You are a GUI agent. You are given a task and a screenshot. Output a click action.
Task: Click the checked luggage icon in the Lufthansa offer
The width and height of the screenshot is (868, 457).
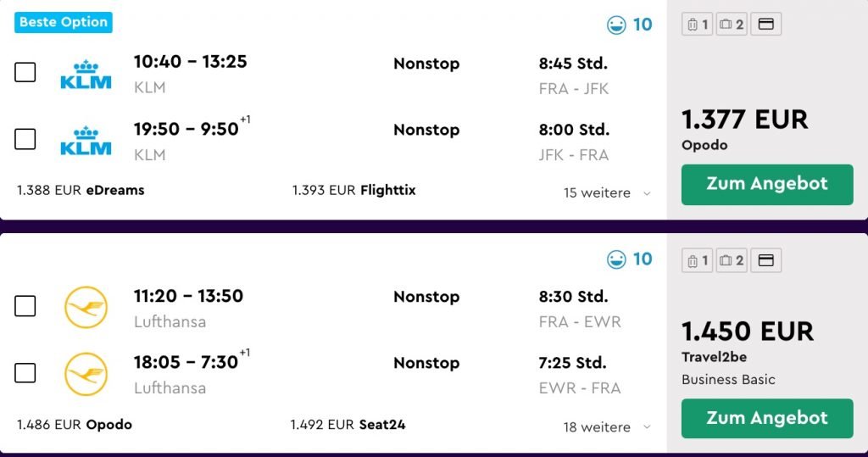click(x=732, y=260)
